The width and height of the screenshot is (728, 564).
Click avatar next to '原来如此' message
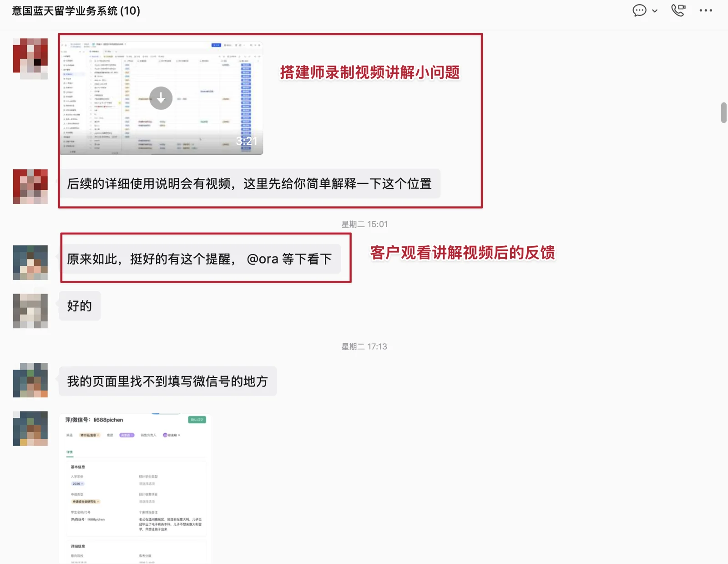click(x=30, y=263)
